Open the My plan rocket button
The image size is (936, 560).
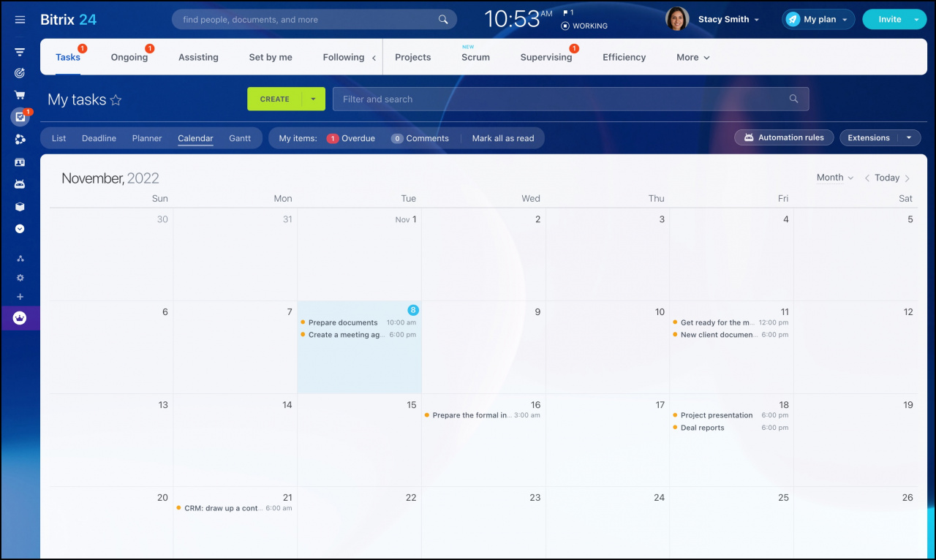(x=818, y=19)
